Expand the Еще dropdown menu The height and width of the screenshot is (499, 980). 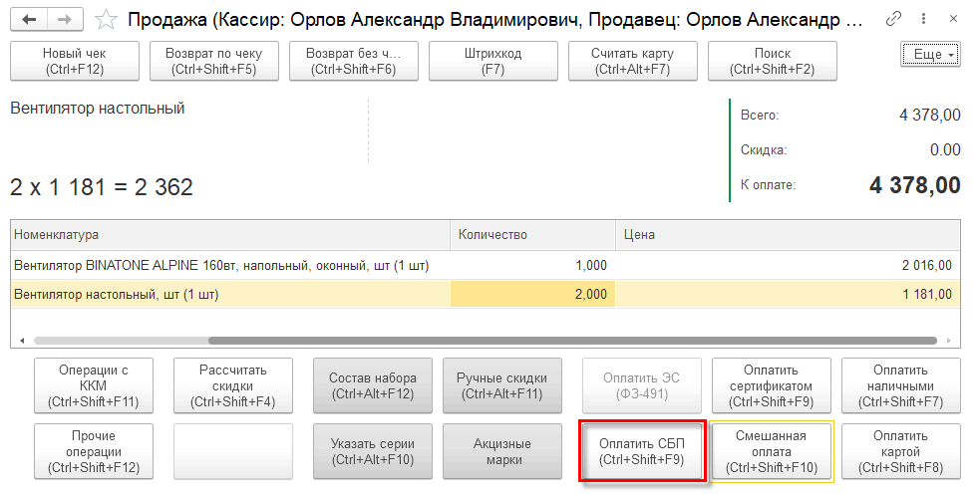click(930, 55)
